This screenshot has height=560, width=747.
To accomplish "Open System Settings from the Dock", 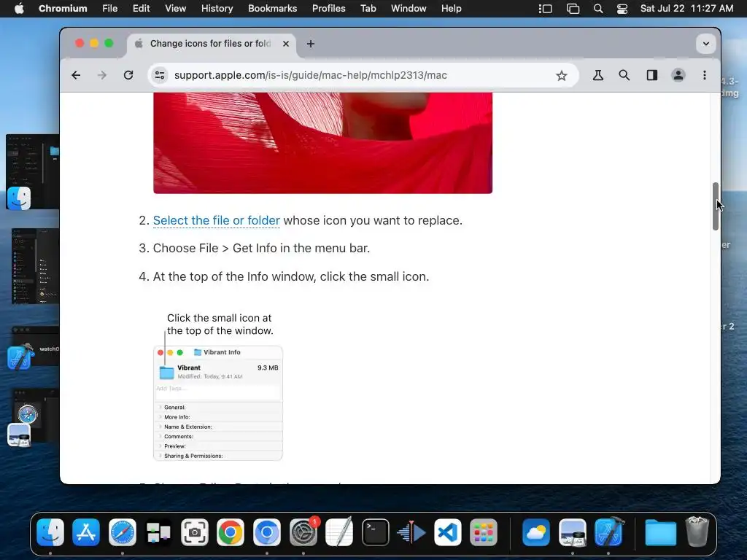I will 303,532.
